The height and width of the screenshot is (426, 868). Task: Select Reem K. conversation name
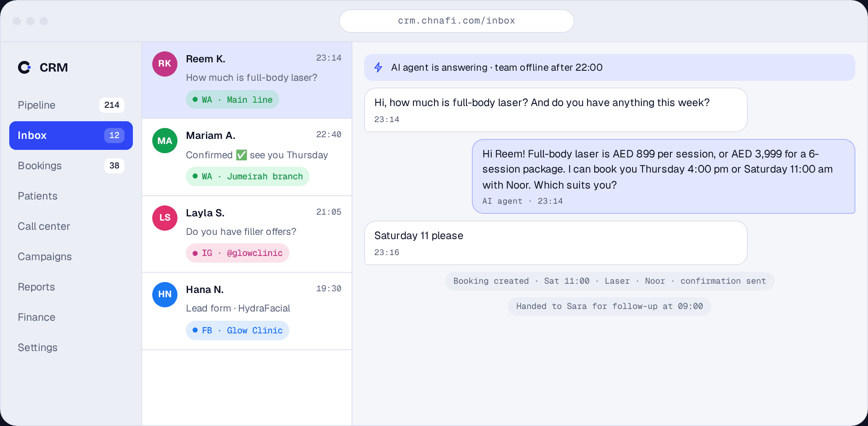206,59
